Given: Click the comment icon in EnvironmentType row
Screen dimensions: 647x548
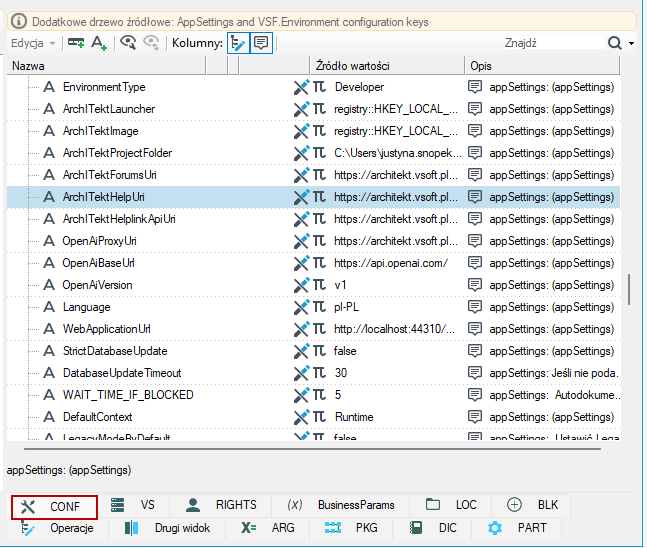Looking at the screenshot, I should (x=475, y=87).
